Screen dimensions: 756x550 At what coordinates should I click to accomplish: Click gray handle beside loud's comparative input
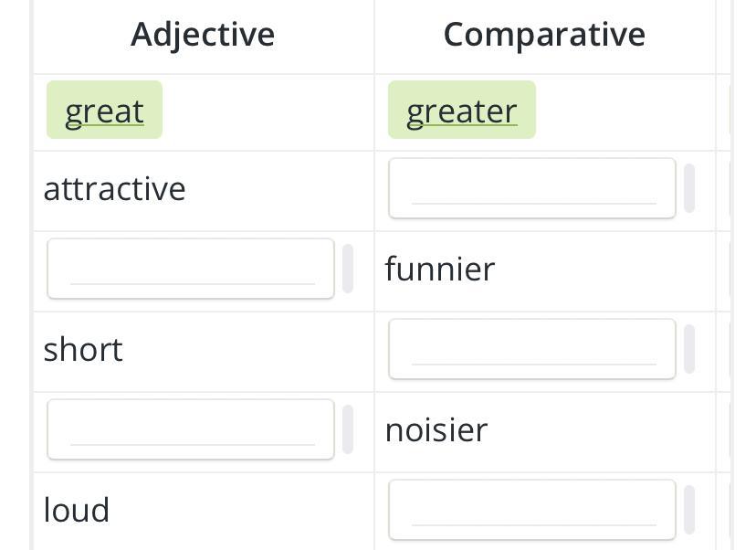(x=689, y=510)
